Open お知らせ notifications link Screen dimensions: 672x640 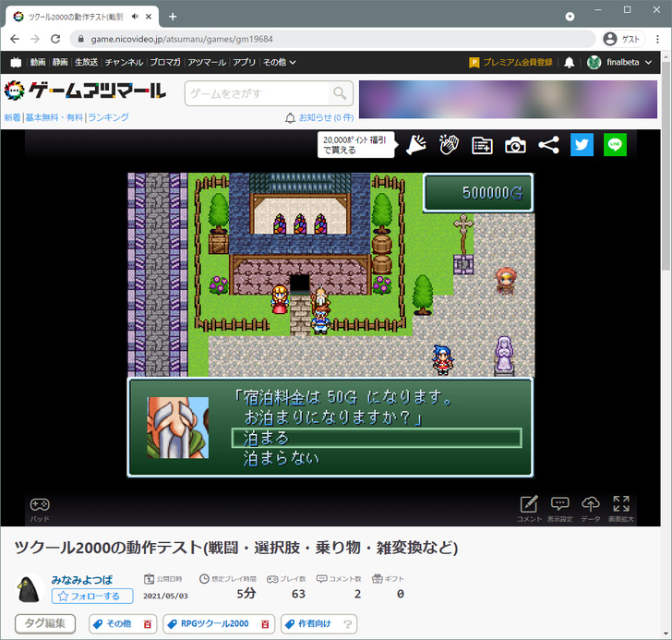(x=319, y=118)
